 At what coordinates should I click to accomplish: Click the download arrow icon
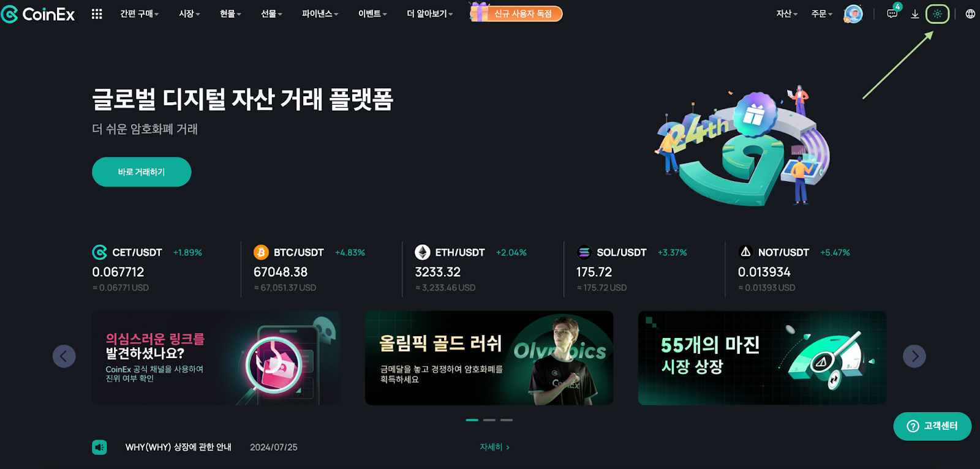click(x=914, y=14)
